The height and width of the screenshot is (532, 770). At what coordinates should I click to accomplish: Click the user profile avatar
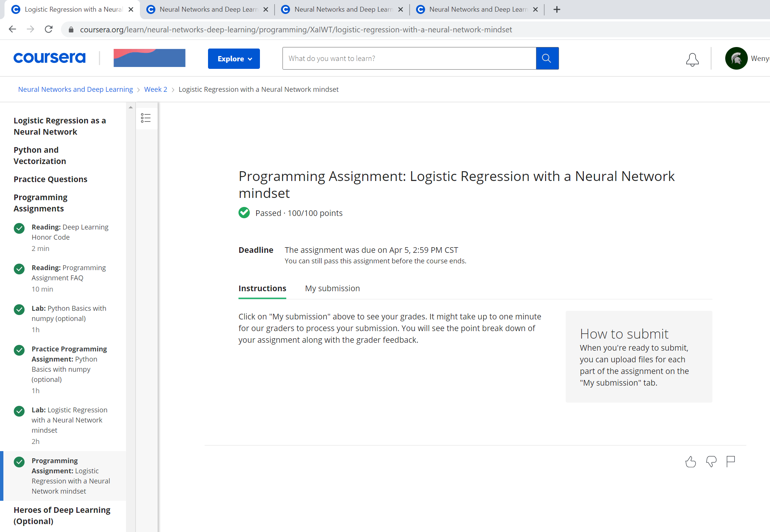(x=736, y=58)
